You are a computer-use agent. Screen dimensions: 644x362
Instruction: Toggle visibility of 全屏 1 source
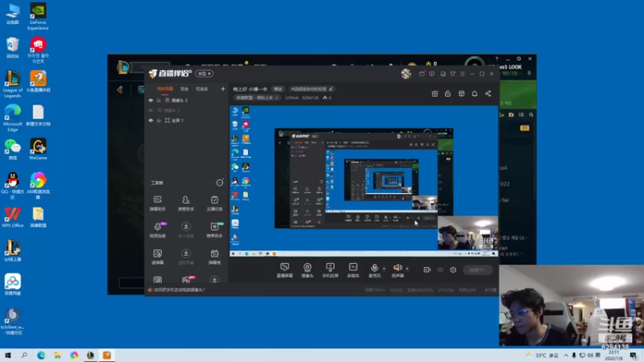[151, 120]
